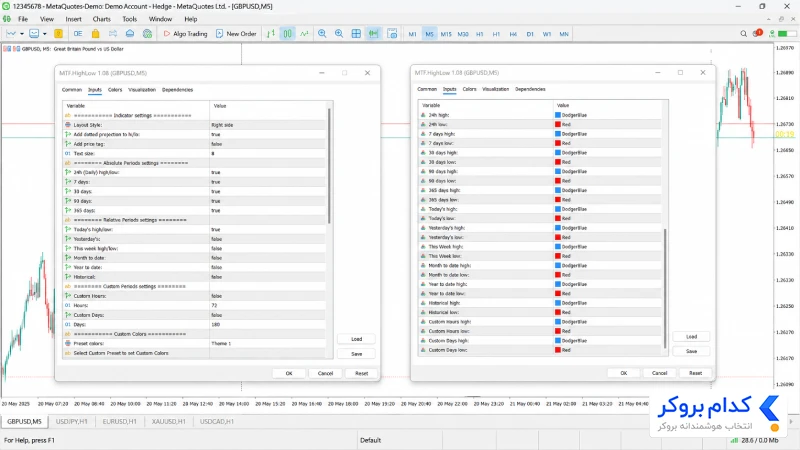The image size is (800, 450).
Task: Click the yellow Market Watch icon
Action: 58,34
